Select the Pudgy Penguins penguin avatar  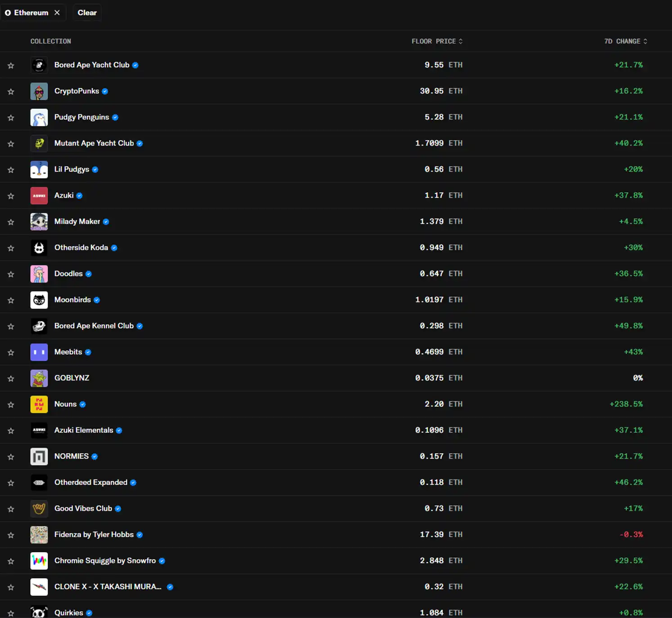pyautogui.click(x=39, y=117)
